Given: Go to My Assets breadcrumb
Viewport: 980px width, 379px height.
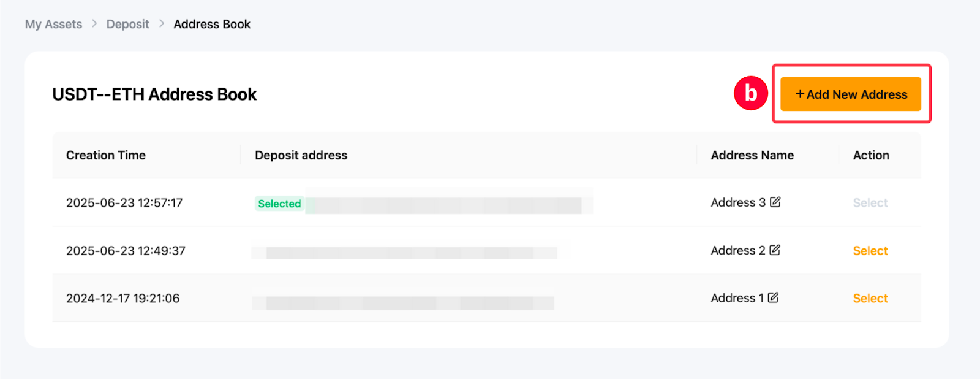Looking at the screenshot, I should click(x=53, y=25).
